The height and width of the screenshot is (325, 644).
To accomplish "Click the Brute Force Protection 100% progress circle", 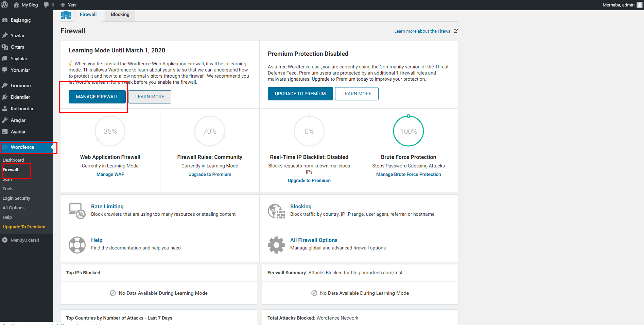I will [x=408, y=131].
